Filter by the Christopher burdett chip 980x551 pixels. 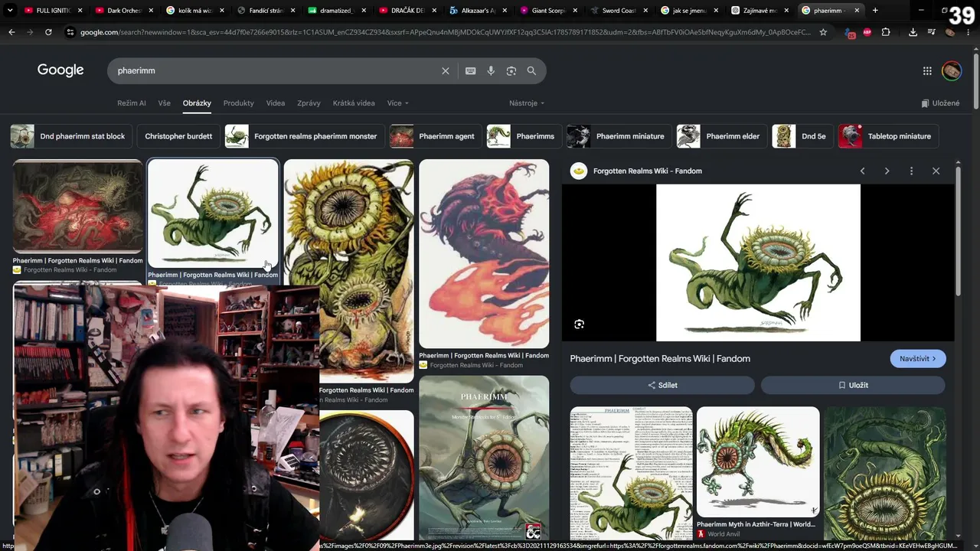[x=178, y=136]
